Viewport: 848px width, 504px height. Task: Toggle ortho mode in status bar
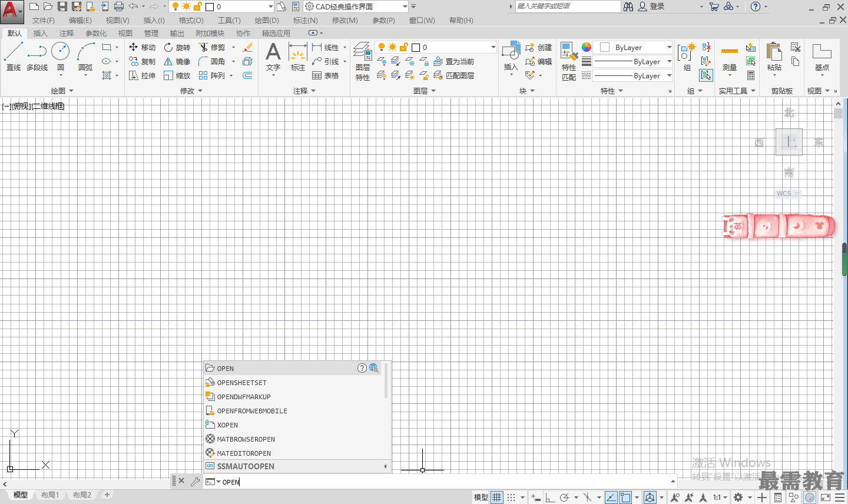pos(550,498)
